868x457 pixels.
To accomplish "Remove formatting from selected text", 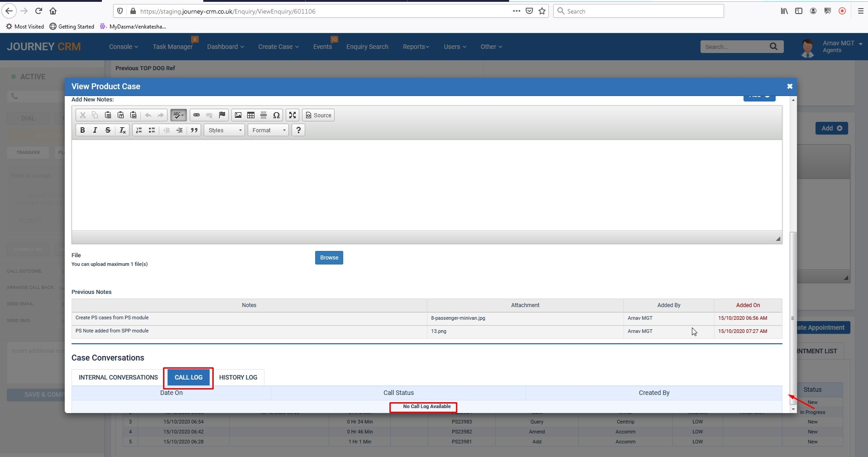I will pos(122,130).
